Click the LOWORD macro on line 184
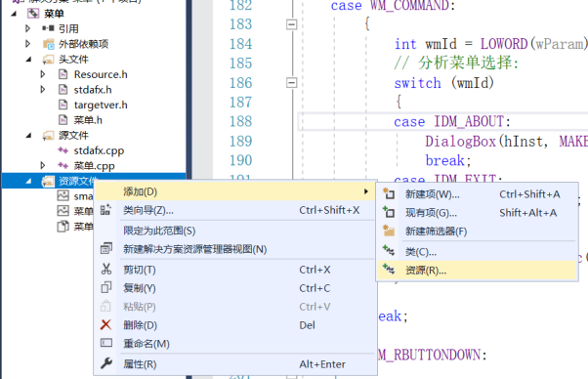Screen dimensions: 588x379 pos(504,44)
